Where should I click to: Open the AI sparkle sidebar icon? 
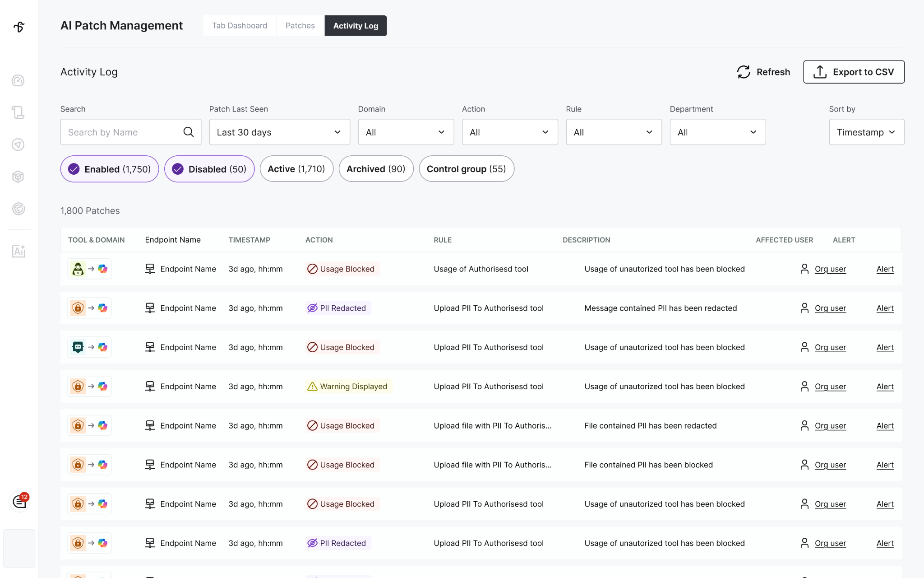pyautogui.click(x=18, y=251)
